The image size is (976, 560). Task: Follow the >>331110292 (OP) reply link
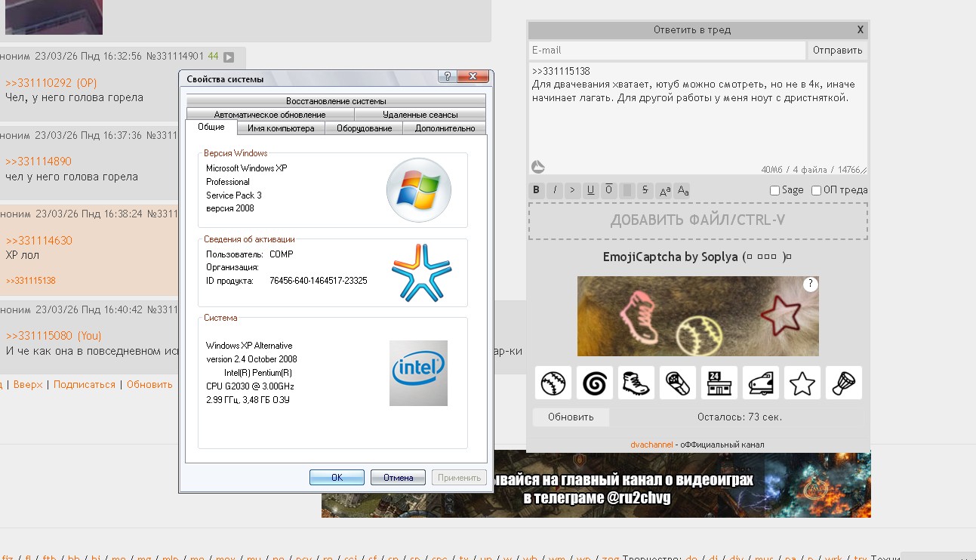coord(51,83)
